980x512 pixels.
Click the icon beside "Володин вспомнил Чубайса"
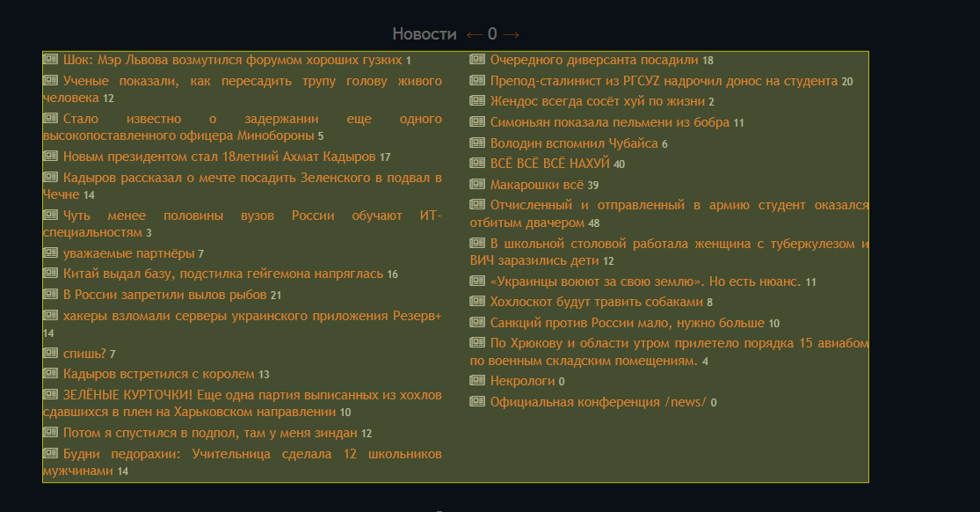[x=477, y=143]
